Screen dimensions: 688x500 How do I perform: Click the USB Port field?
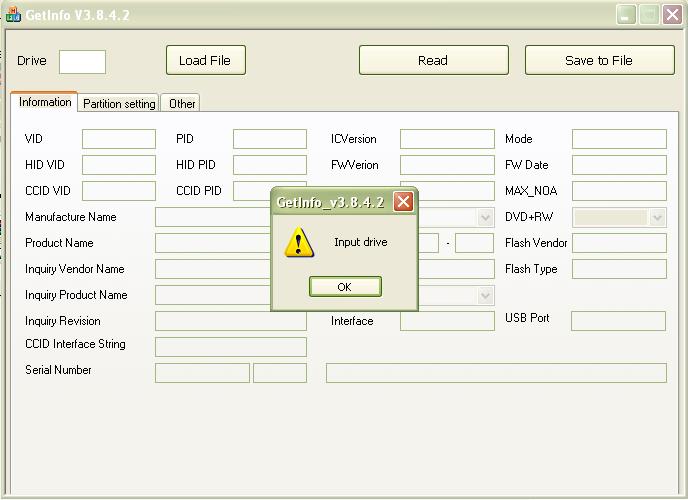tap(618, 321)
